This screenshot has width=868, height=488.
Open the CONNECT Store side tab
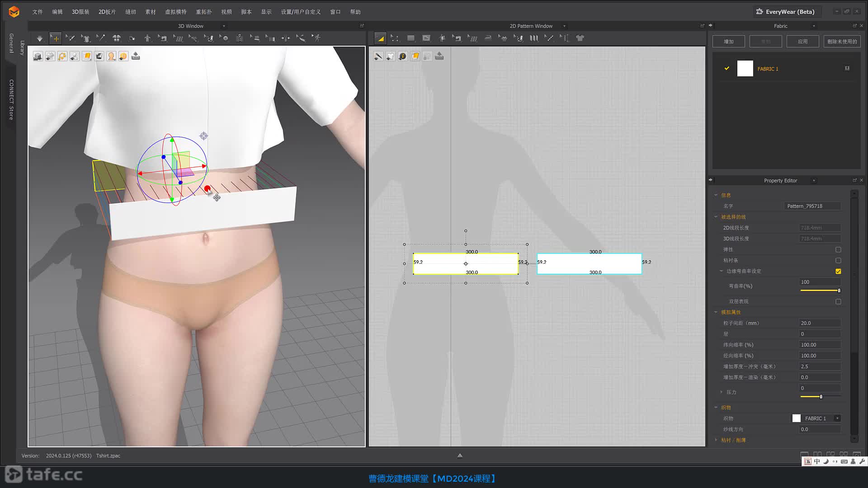(x=11, y=100)
